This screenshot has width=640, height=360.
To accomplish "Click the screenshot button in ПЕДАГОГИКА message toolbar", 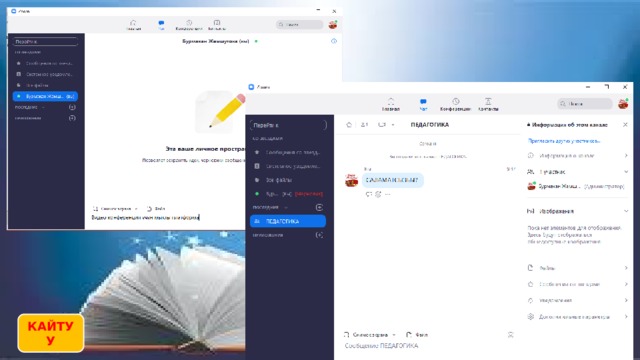I will click(x=366, y=335).
